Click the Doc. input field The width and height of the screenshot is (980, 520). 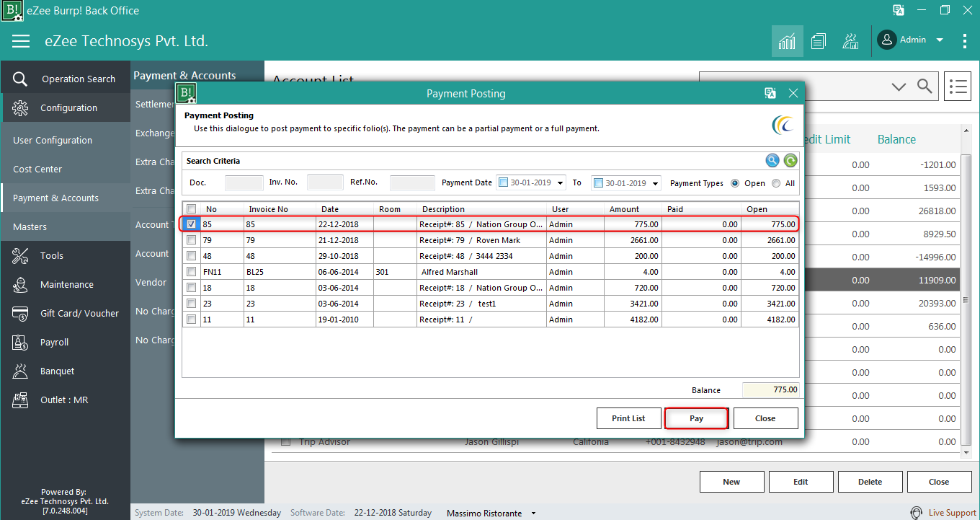[244, 183]
